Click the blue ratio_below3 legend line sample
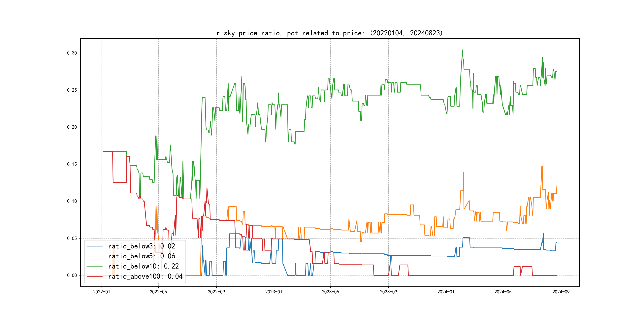This screenshot has width=644, height=322. [x=94, y=246]
